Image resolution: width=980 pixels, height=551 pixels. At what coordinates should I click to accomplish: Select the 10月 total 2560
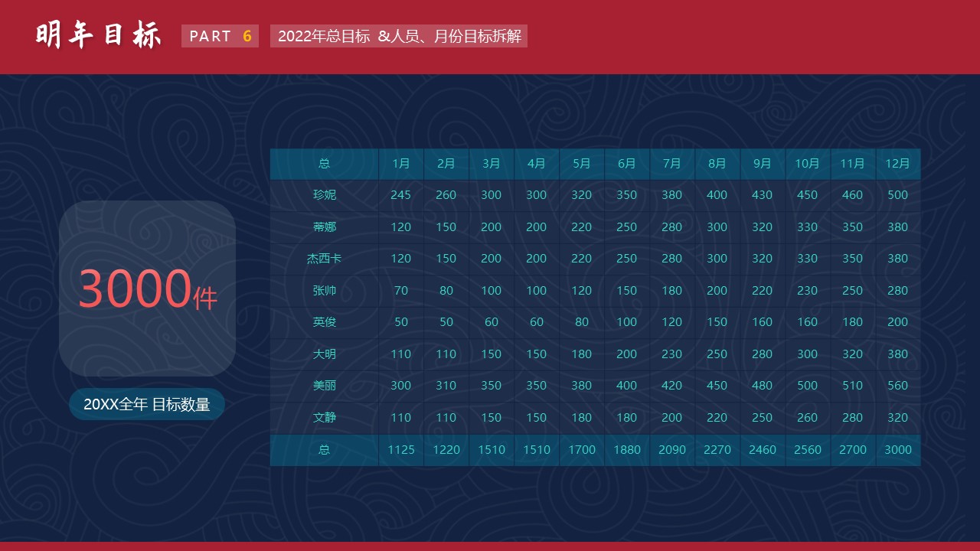(x=808, y=449)
